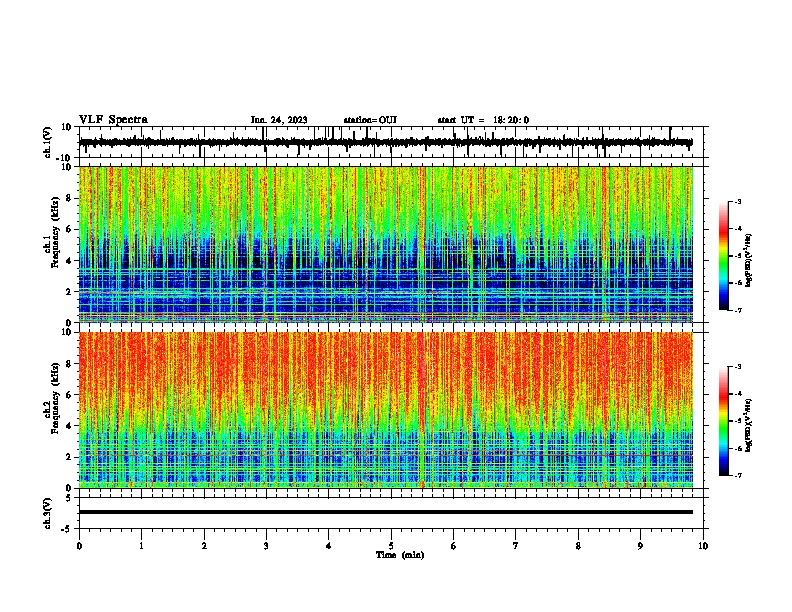Click the ch.1 spectrogram plot area
This screenshot has height=612, width=792.
tap(385, 244)
